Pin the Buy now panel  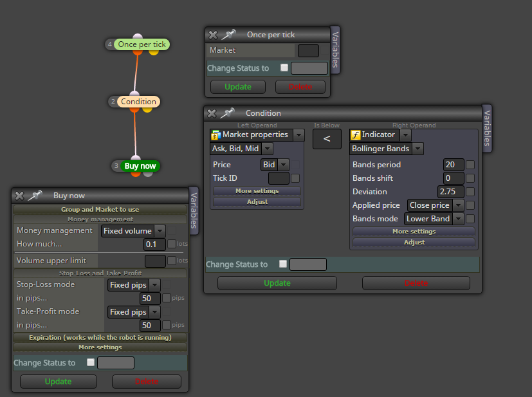(x=35, y=195)
